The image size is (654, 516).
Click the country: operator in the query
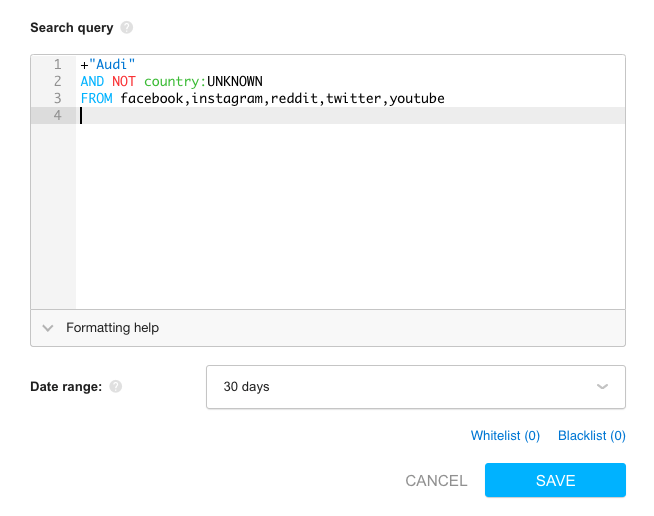[175, 81]
